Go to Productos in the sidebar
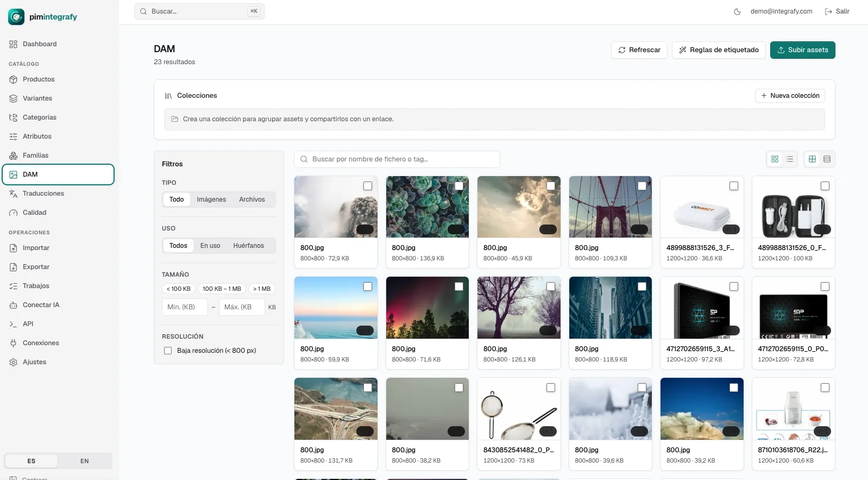This screenshot has height=480, width=868. click(59, 79)
